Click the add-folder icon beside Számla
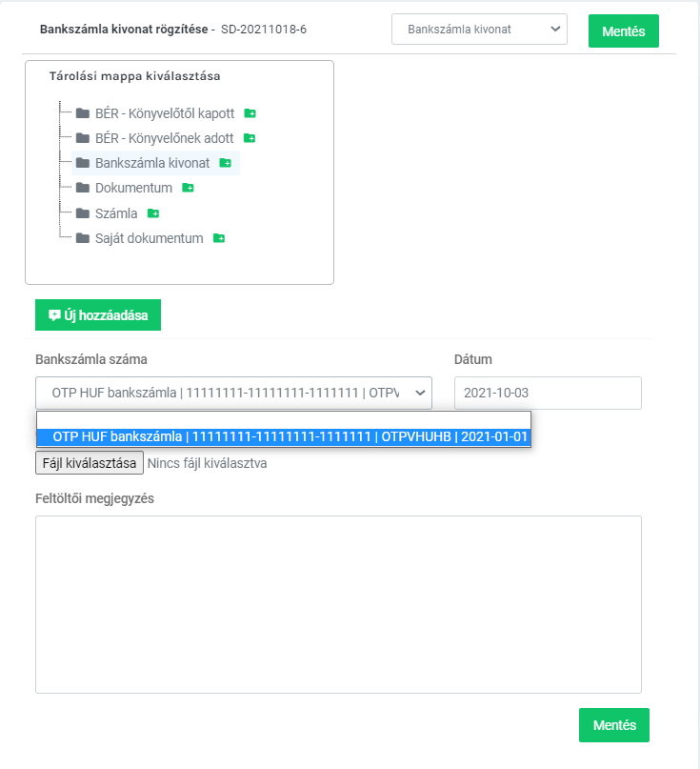 (x=153, y=212)
